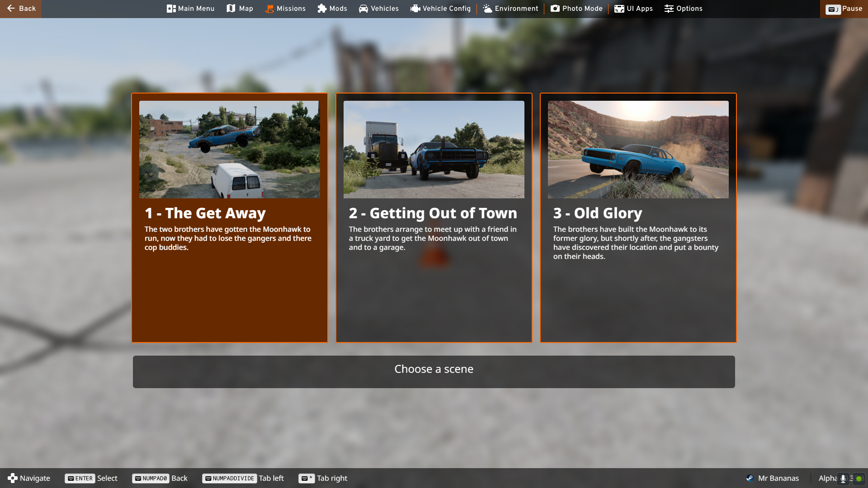Open the Vehicles car icon

363,9
